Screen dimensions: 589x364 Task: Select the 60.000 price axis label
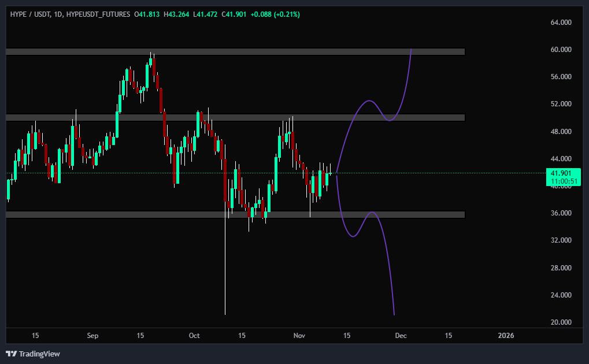pos(562,50)
